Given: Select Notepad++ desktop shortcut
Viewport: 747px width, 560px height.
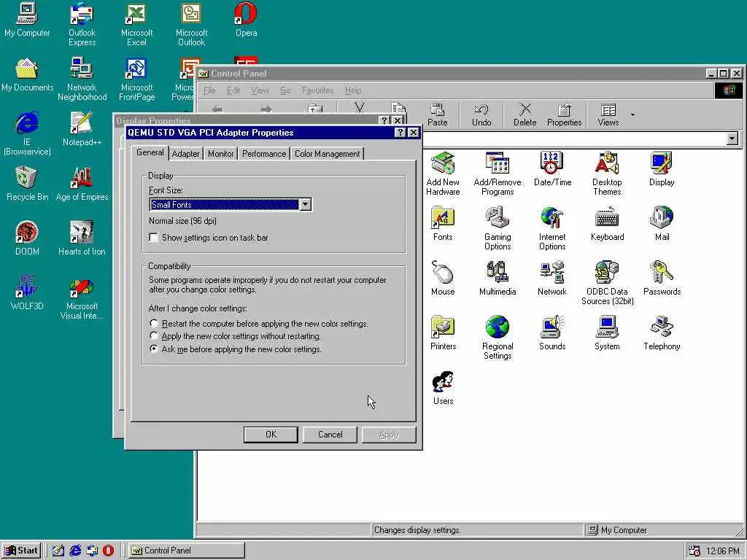Looking at the screenshot, I should tap(82, 129).
